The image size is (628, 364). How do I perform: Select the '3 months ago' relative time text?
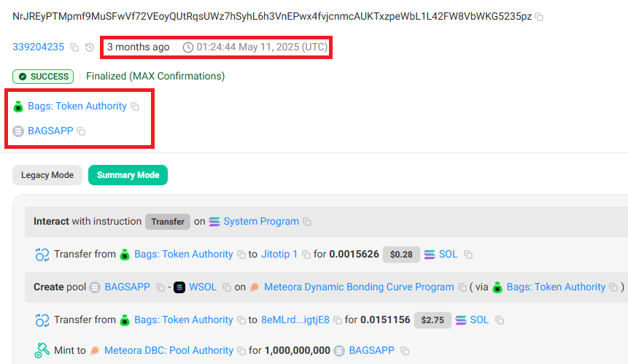point(138,47)
